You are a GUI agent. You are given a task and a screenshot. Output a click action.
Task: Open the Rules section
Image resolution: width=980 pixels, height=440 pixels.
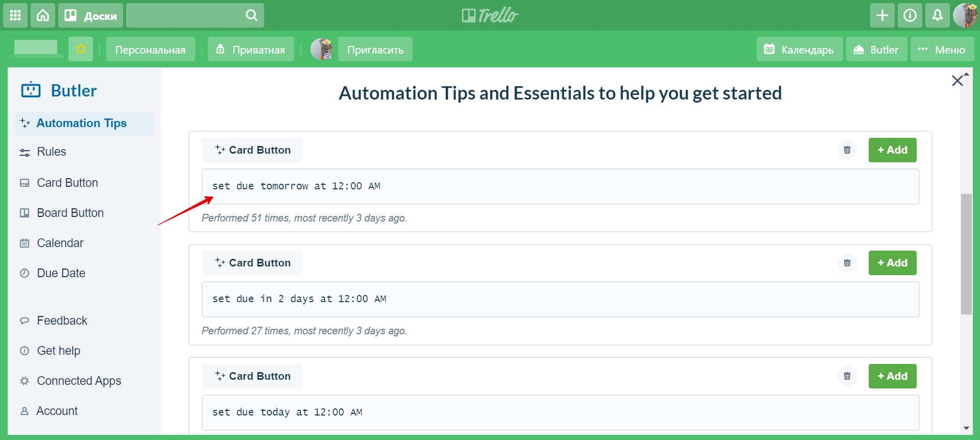coord(52,152)
